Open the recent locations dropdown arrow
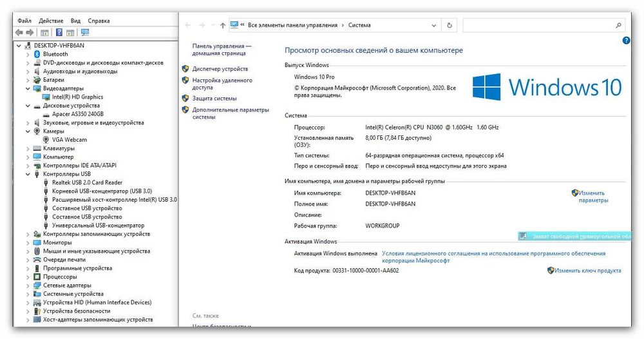Screen dimensions: 644x339 tap(213, 26)
